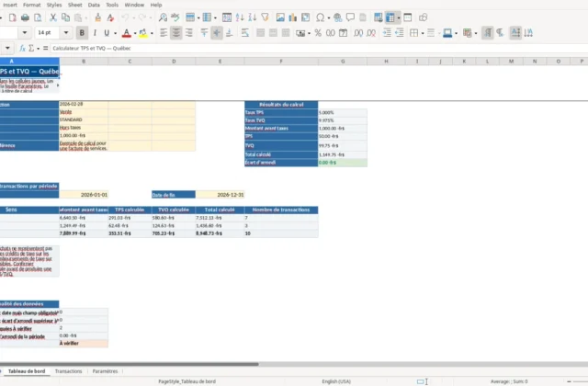Cut selection with the scissors icon
Screen dimensions: 588x386
click(53, 17)
